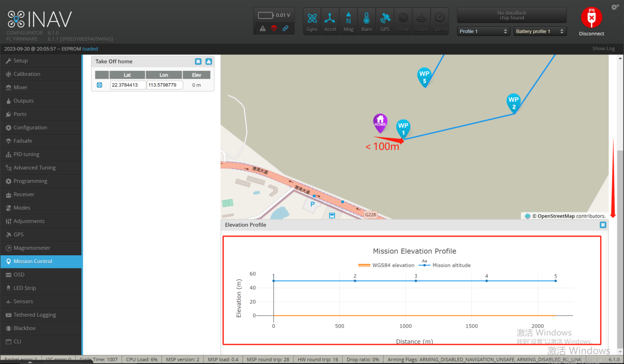Open the LED Strip tab
The height and width of the screenshot is (364, 624).
[x=41, y=288]
